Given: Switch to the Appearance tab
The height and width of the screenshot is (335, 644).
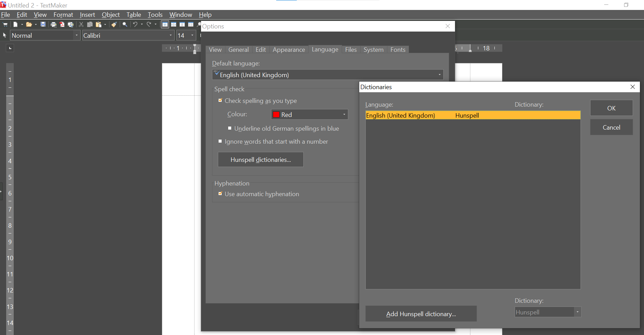Looking at the screenshot, I should pyautogui.click(x=289, y=50).
